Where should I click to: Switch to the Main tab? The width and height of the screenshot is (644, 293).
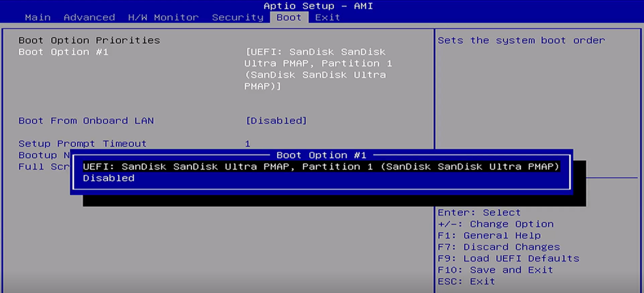point(38,17)
